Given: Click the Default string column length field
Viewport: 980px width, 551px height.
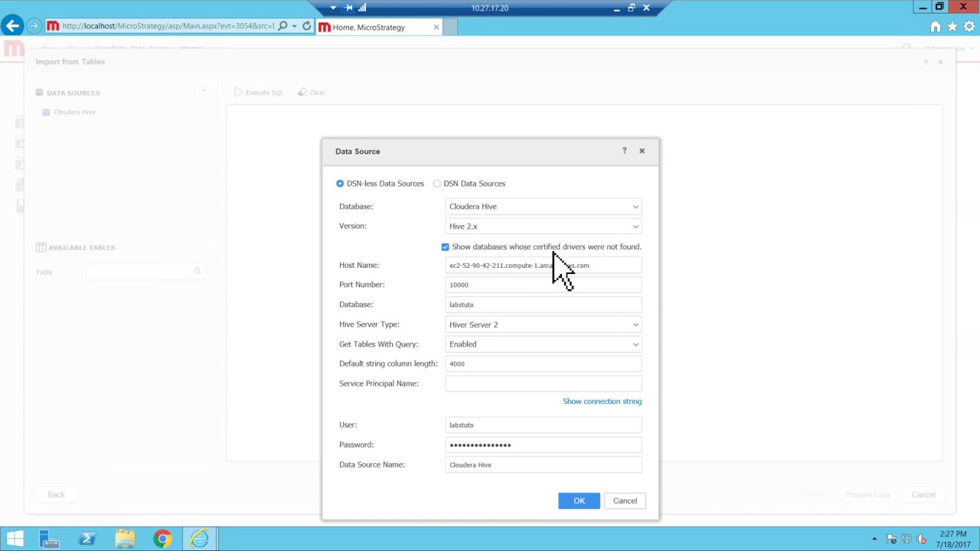Looking at the screenshot, I should coord(543,364).
